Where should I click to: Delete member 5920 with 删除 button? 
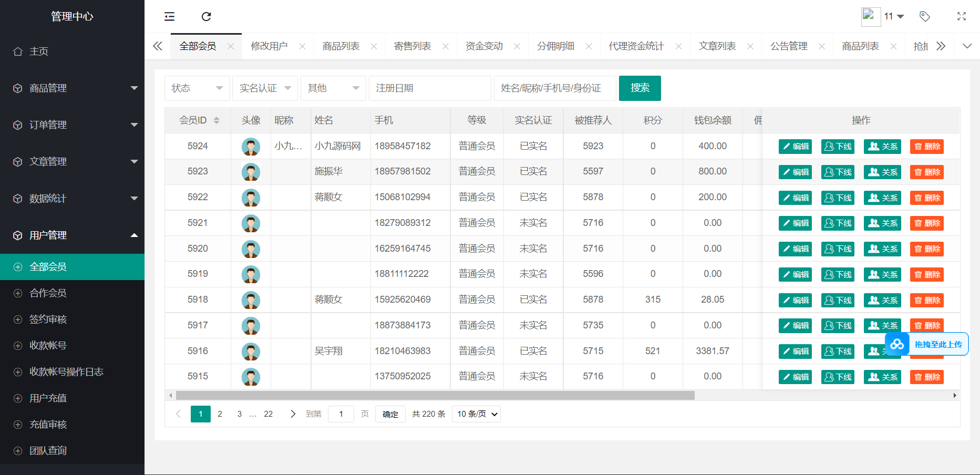(927, 249)
